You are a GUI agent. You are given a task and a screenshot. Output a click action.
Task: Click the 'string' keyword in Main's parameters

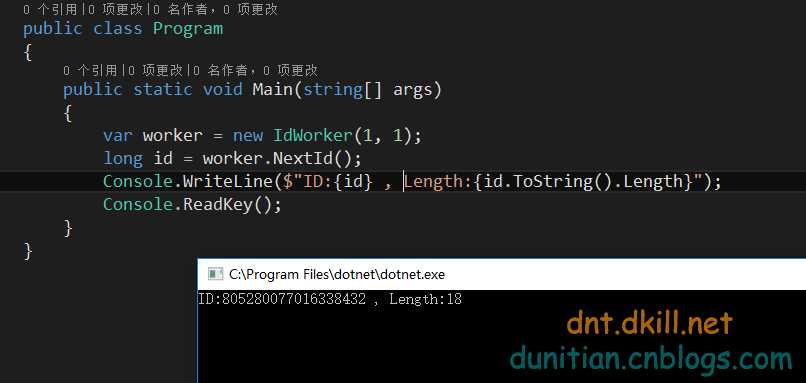[333, 89]
